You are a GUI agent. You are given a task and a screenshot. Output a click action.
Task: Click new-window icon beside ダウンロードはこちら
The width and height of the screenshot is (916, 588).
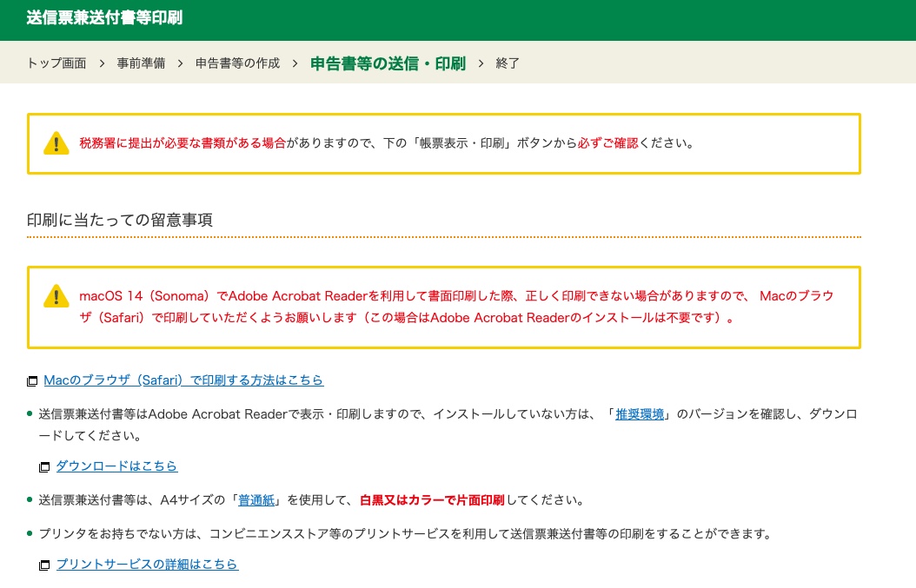pos(44,467)
